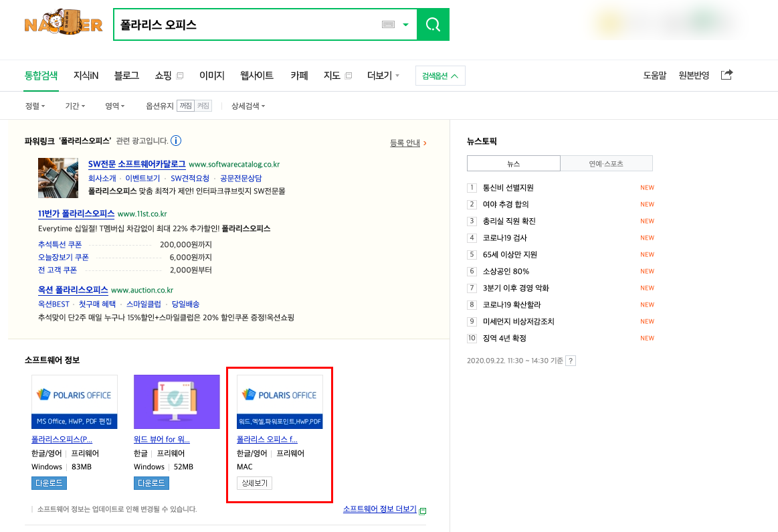
Task: Click the Polaris Office Windows thumbnail (MS Office, HWP, PDF 편집)
Action: pos(74,402)
